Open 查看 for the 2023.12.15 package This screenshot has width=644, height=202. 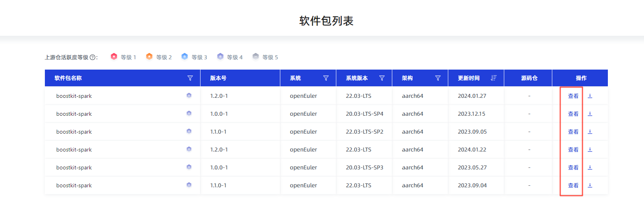(x=573, y=114)
